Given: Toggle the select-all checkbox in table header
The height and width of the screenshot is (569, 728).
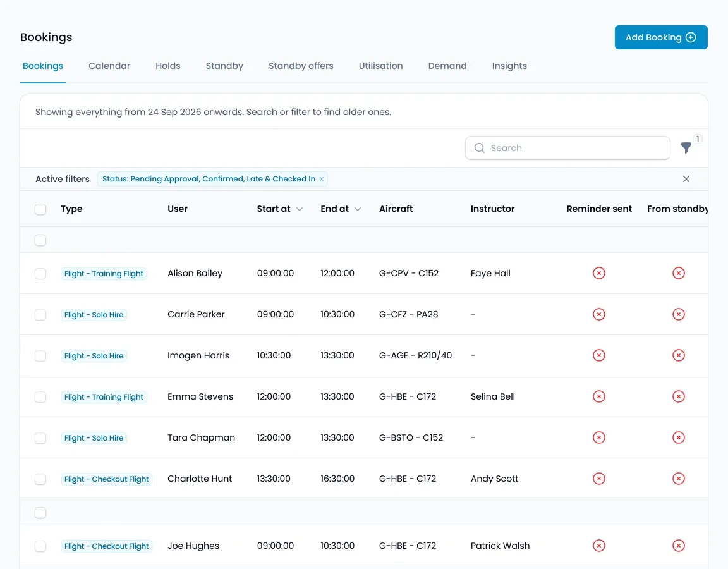Looking at the screenshot, I should pyautogui.click(x=40, y=209).
